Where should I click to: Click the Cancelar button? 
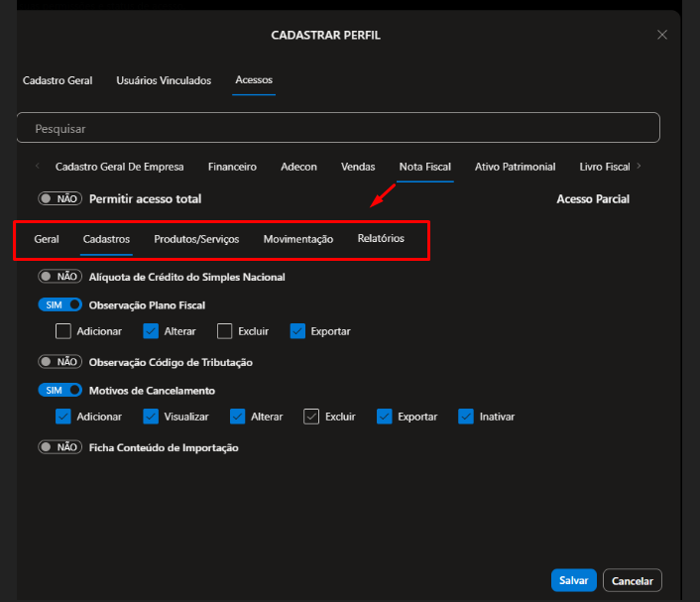[x=632, y=580]
